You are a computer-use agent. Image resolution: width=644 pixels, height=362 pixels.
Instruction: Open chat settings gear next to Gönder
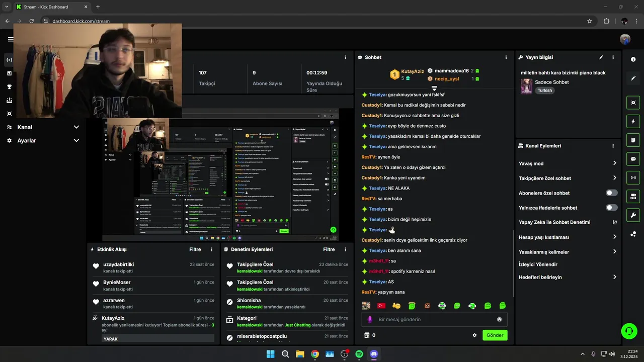point(474,335)
